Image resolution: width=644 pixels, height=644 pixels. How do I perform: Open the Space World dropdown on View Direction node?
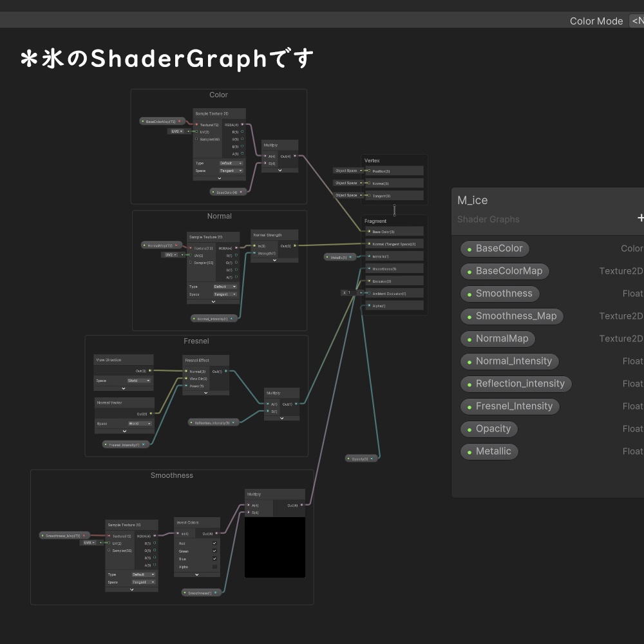tap(138, 381)
